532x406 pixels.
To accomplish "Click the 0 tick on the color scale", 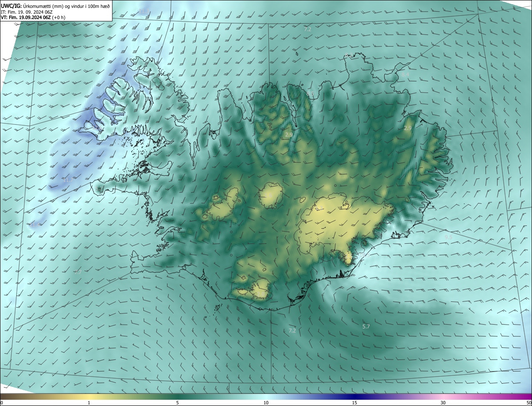I will (2, 403).
